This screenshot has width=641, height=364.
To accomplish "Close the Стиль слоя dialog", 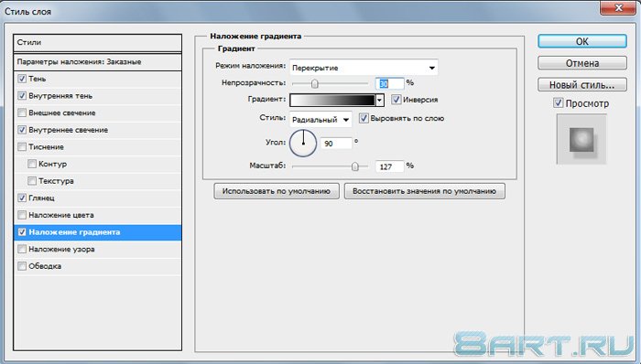I will [618, 8].
